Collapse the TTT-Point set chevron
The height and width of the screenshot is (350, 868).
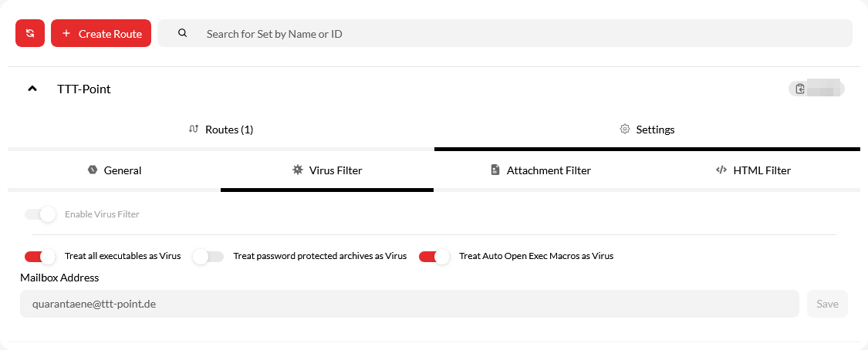tap(32, 89)
